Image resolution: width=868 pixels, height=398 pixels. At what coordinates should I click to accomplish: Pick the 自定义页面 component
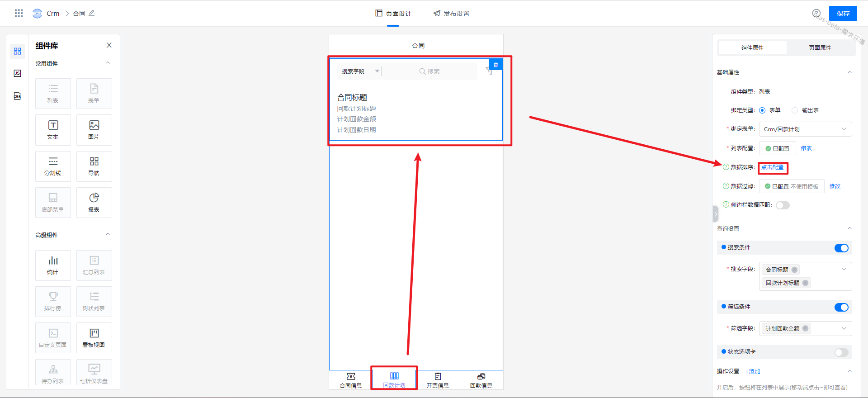click(53, 338)
